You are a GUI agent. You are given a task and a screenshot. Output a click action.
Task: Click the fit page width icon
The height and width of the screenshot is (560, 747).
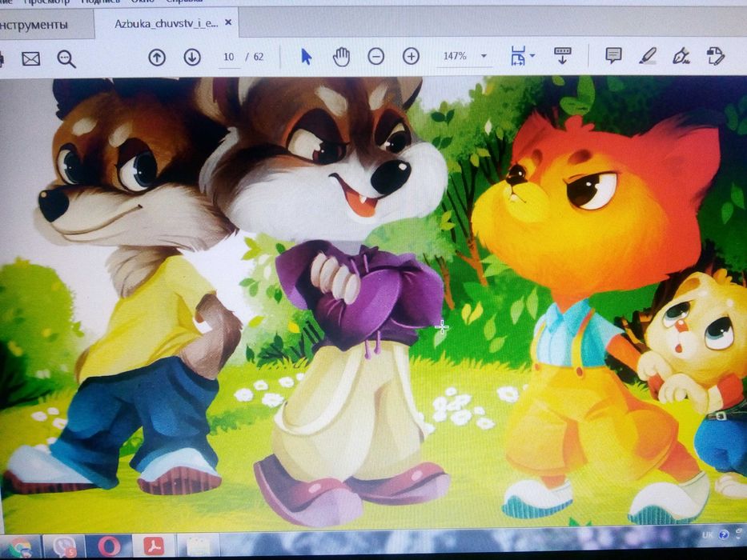[x=518, y=56]
